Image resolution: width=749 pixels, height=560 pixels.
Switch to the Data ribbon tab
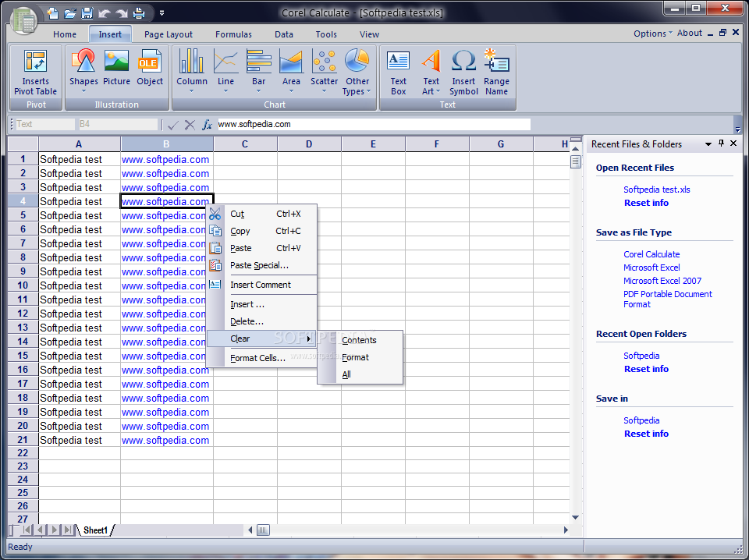click(x=284, y=34)
